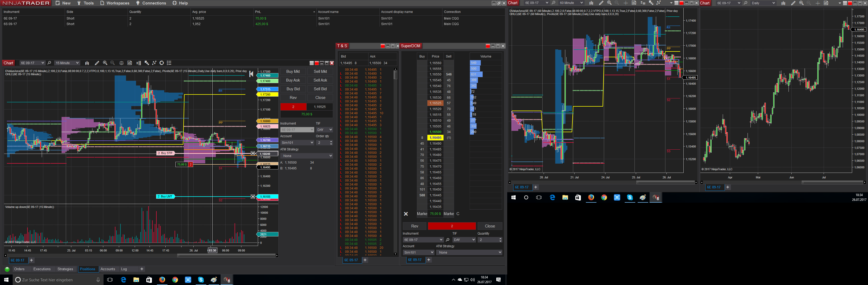The height and width of the screenshot is (285, 868).
Task: Click Quantity field in SuperDOM
Action: [490, 240]
